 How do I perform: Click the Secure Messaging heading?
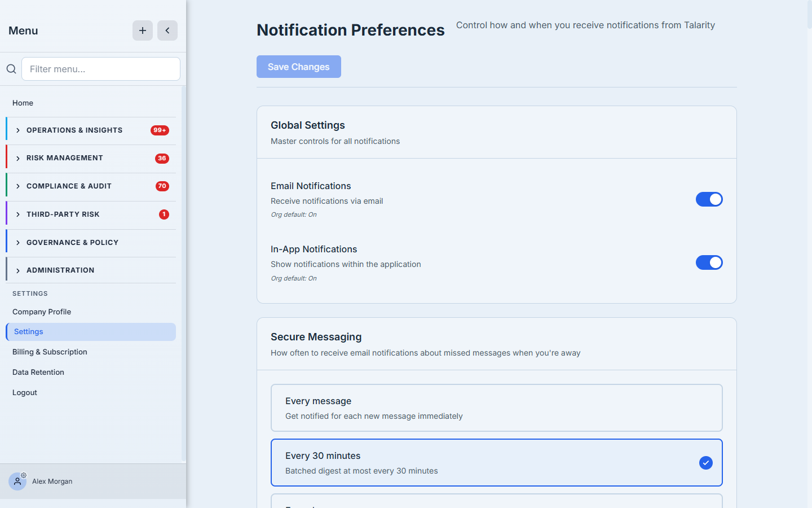click(316, 337)
